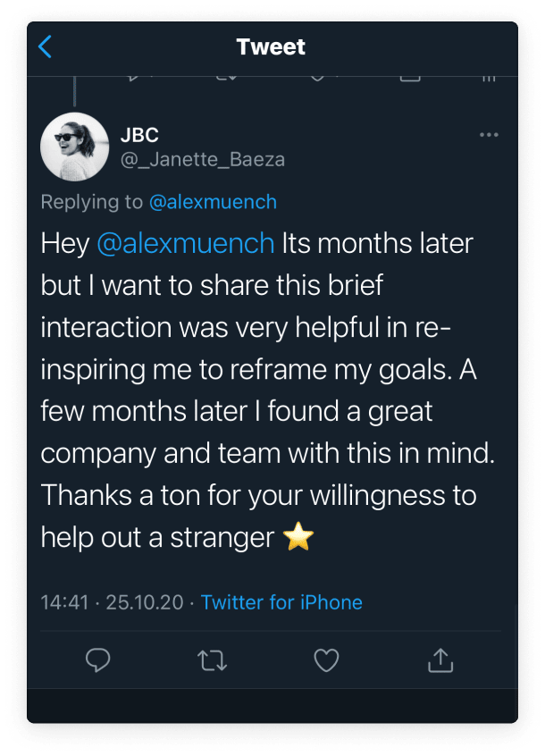The width and height of the screenshot is (545, 756).
Task: Retweet this tweet with the arrows icon
Action: coord(212,660)
